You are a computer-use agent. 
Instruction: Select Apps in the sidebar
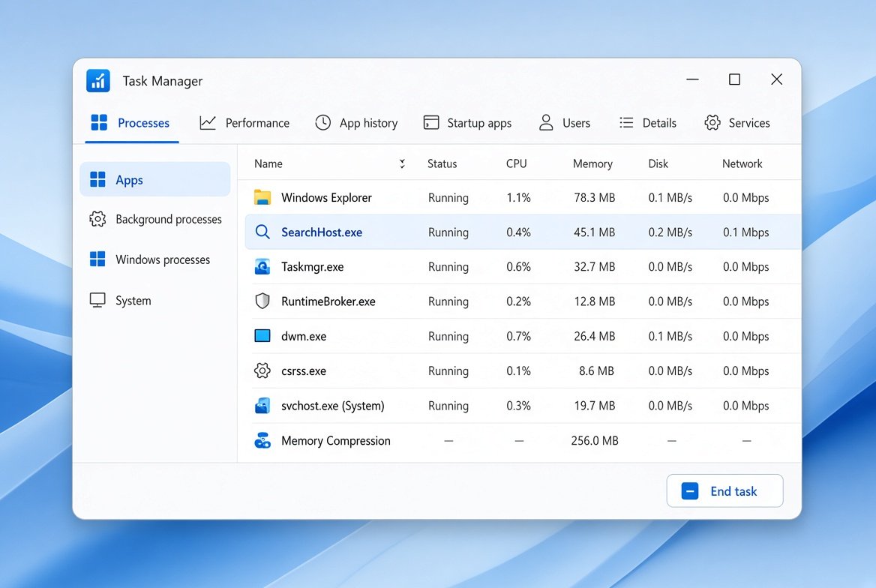pos(154,179)
